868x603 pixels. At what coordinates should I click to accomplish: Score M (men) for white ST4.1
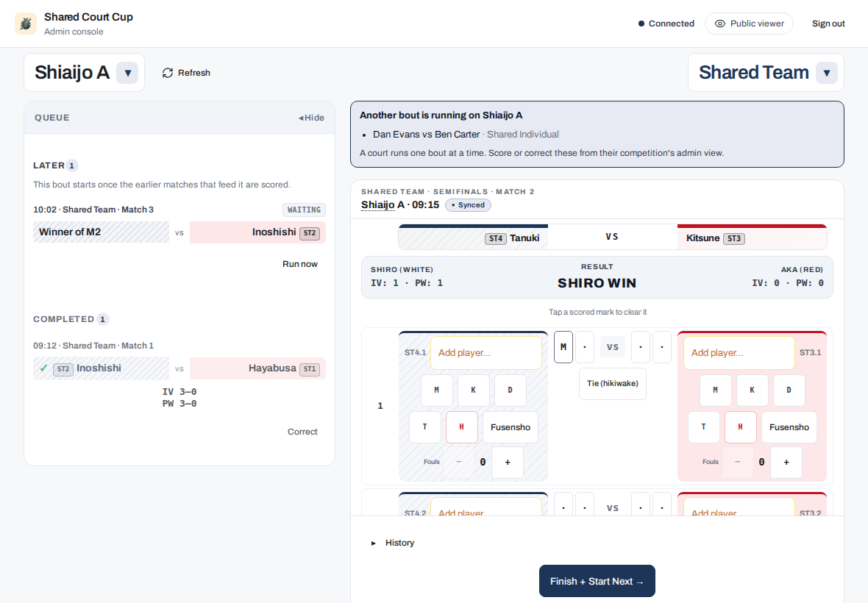coord(437,390)
